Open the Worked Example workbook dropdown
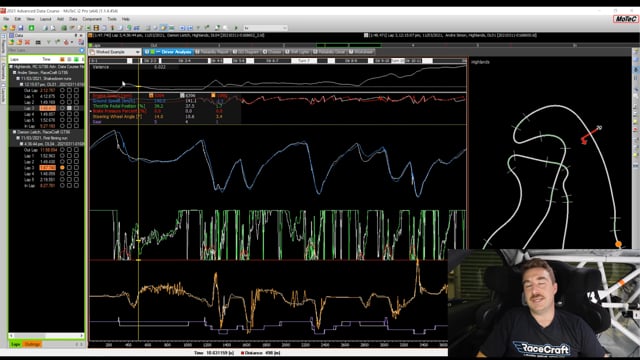 tap(138, 52)
